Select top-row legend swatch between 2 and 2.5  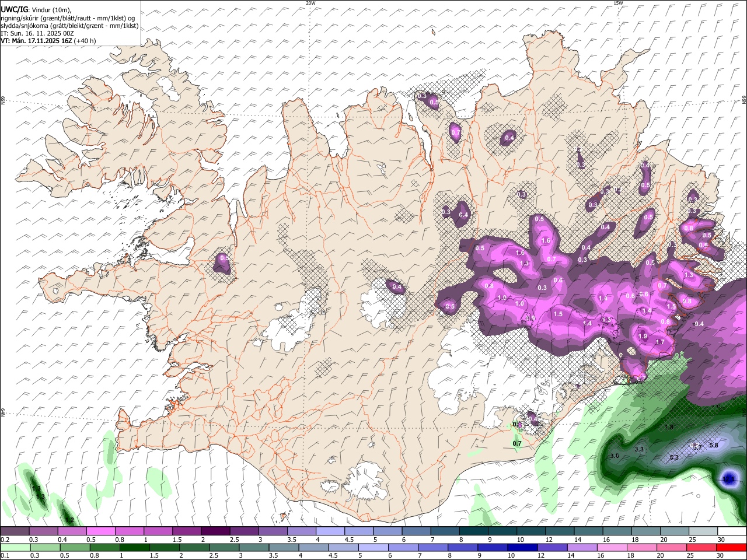pos(215,531)
